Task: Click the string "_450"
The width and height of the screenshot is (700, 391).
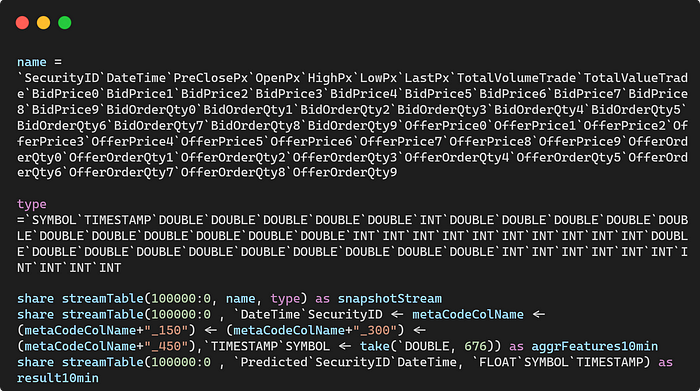Action: [166, 346]
